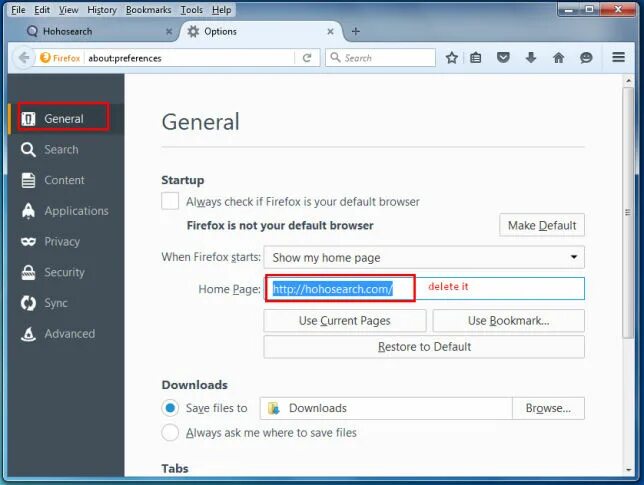This screenshot has width=644, height=485.
Task: Open the View menu
Action: pyautogui.click(x=69, y=10)
